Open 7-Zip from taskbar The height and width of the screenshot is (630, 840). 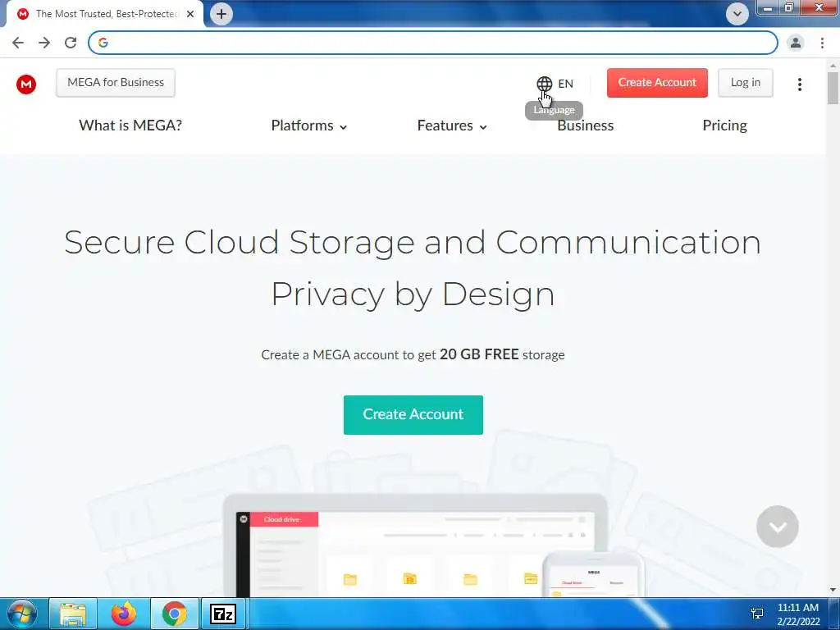click(223, 614)
